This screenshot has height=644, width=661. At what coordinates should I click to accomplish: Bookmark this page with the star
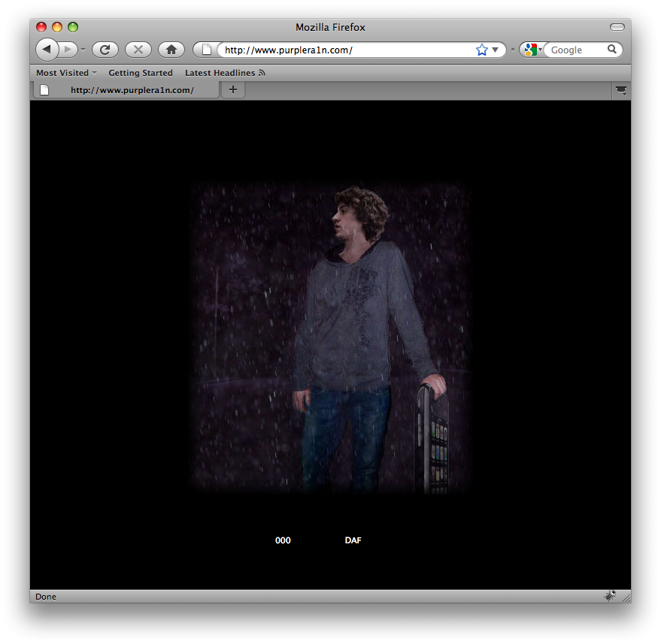(x=481, y=50)
